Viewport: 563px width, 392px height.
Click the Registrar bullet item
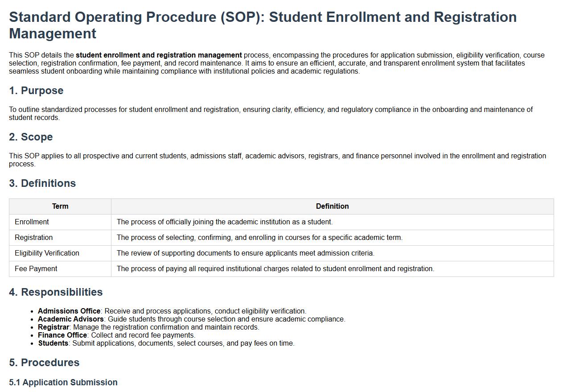tap(148, 327)
